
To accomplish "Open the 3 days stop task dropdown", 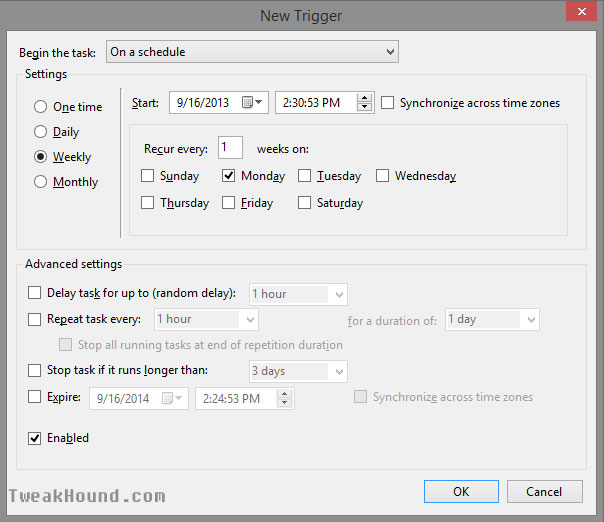I will [298, 371].
